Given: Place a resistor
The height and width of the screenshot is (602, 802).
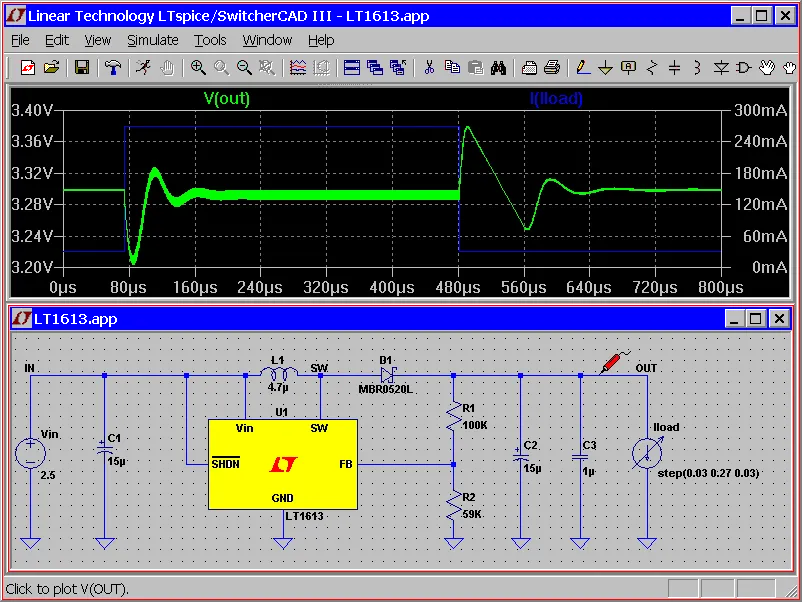Looking at the screenshot, I should pos(651,67).
